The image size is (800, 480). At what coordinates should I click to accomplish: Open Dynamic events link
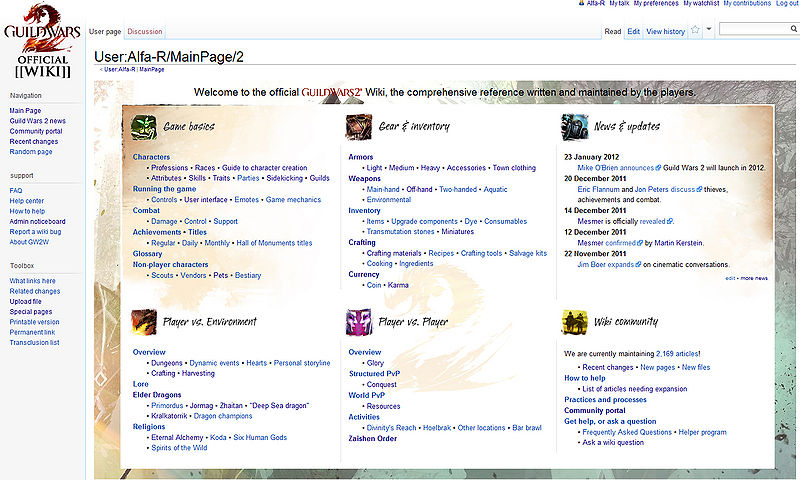pos(214,363)
